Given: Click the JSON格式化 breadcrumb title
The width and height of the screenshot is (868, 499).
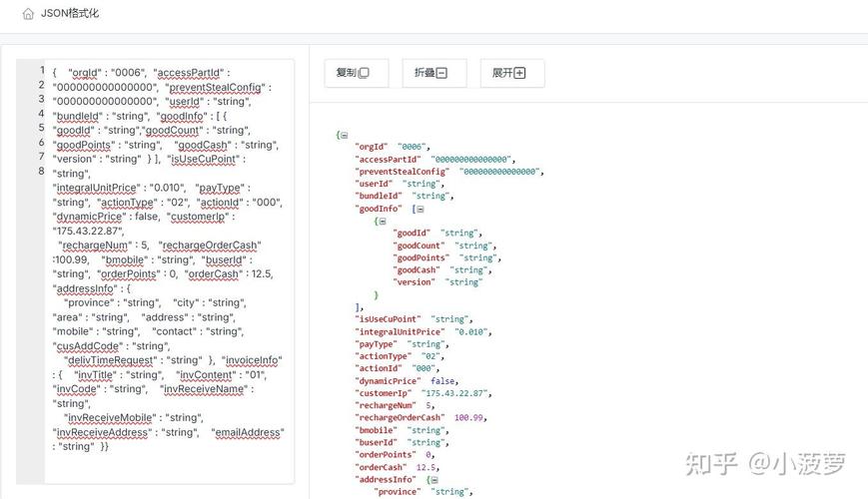Looking at the screenshot, I should (x=70, y=13).
